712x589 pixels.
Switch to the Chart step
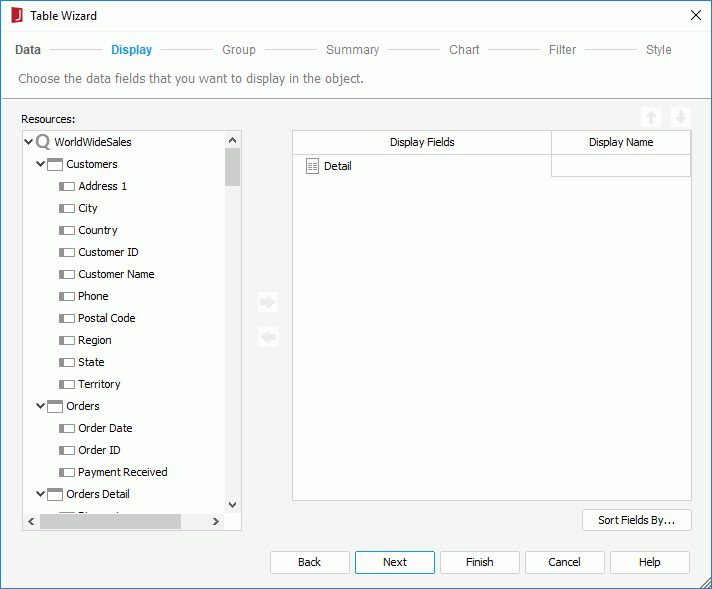464,49
